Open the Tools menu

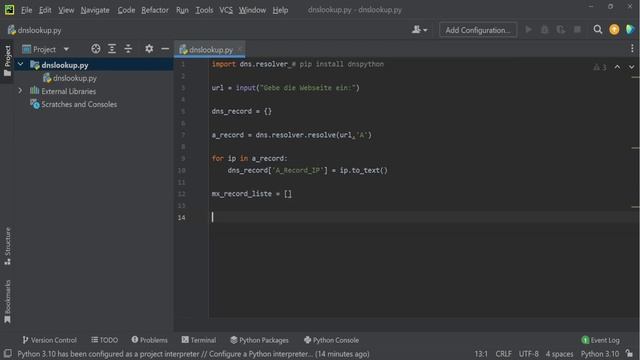(x=204, y=10)
